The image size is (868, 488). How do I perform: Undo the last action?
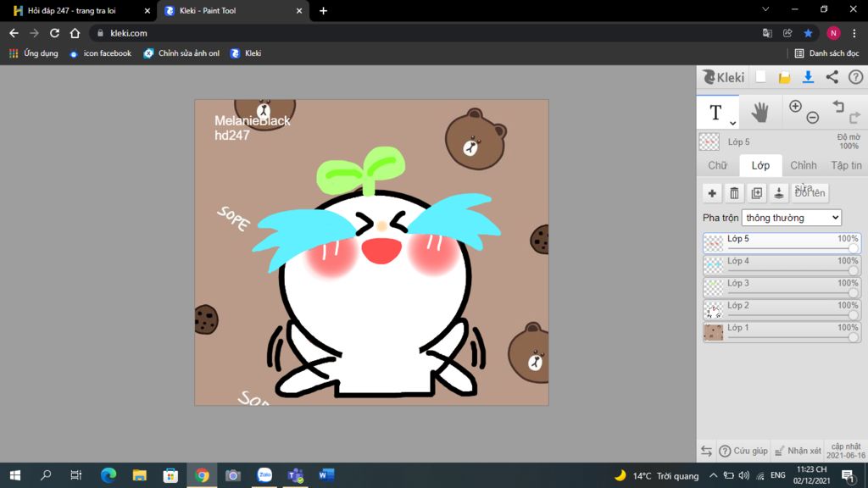[x=838, y=106]
